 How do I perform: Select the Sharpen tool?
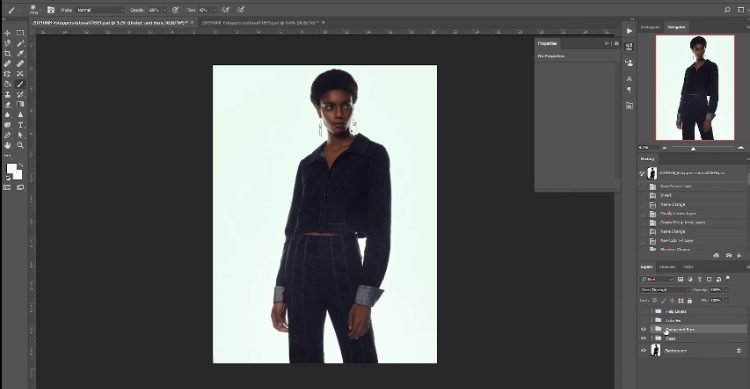tap(20, 115)
